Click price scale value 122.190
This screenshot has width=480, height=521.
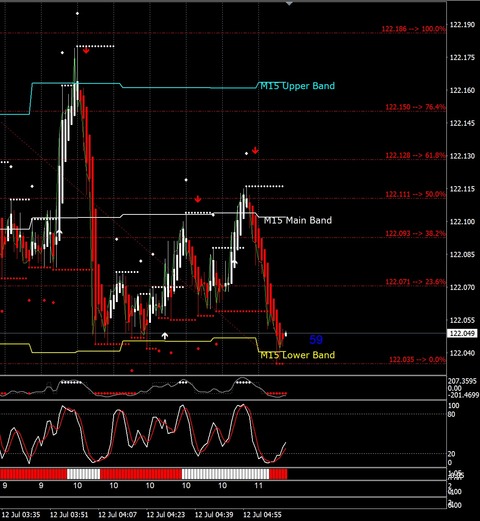(x=462, y=25)
